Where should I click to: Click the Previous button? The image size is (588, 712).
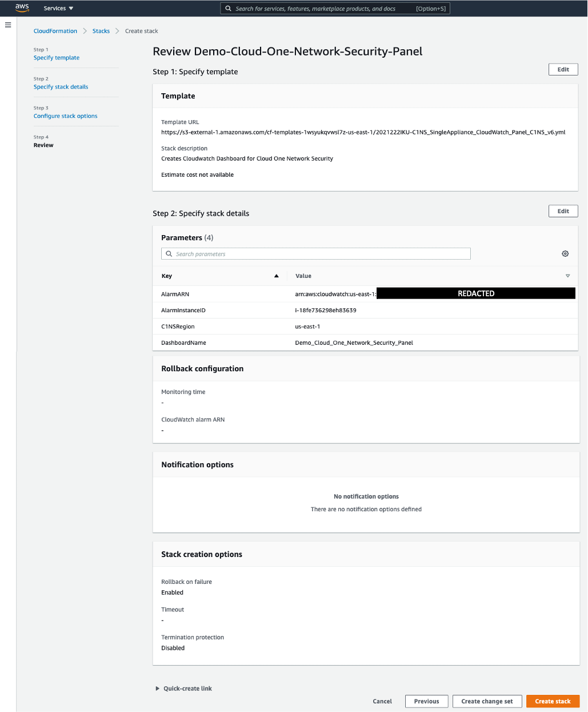(x=427, y=701)
